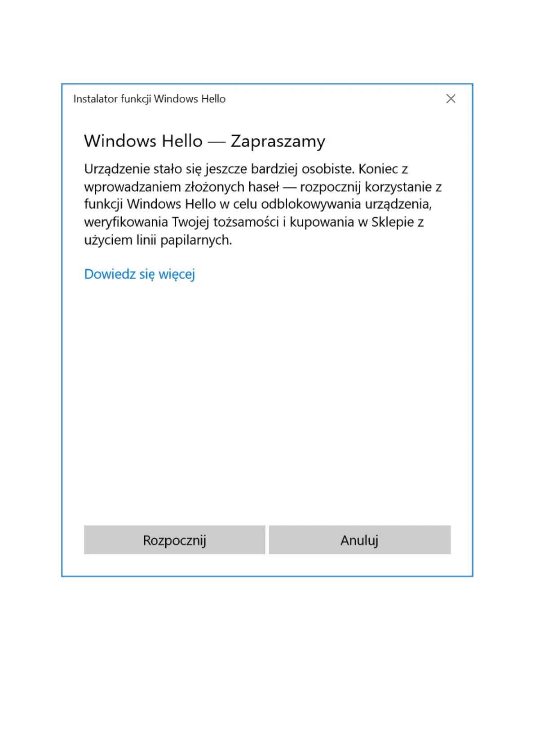The width and height of the screenshot is (535, 756).
Task: Click 'Windows Hello' in the main heading
Action: tap(143, 141)
